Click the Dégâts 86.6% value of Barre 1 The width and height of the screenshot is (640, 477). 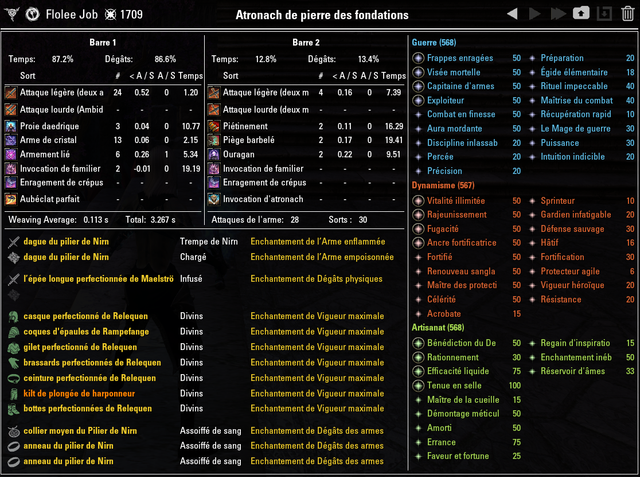click(165, 59)
